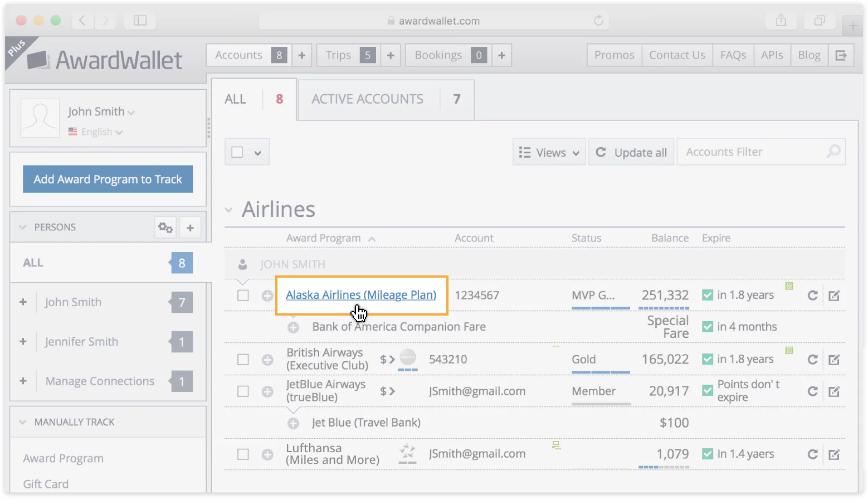Refresh the British Airways account
The image size is (868, 499).
click(x=812, y=360)
